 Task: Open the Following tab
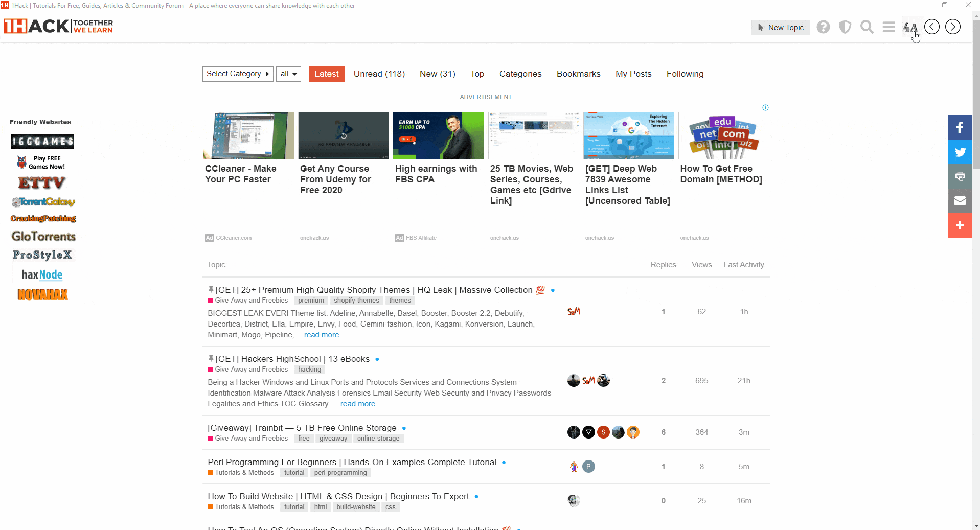(x=685, y=74)
